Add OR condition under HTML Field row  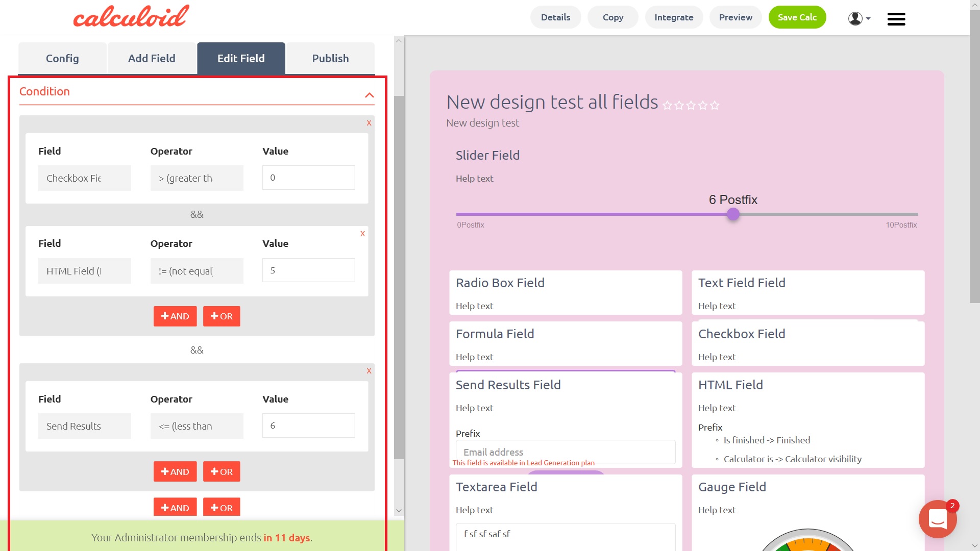pyautogui.click(x=222, y=316)
